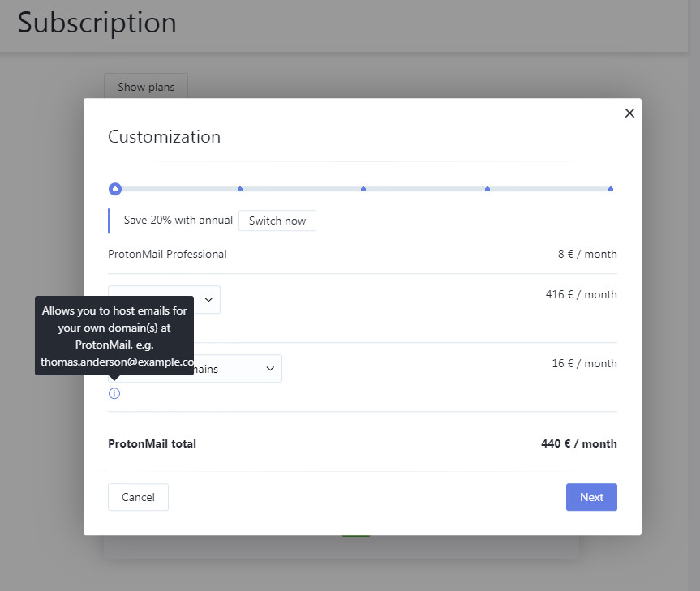Viewport: 700px width, 591px height.
Task: Click the slider handle at the leftmost position
Action: tap(114, 188)
